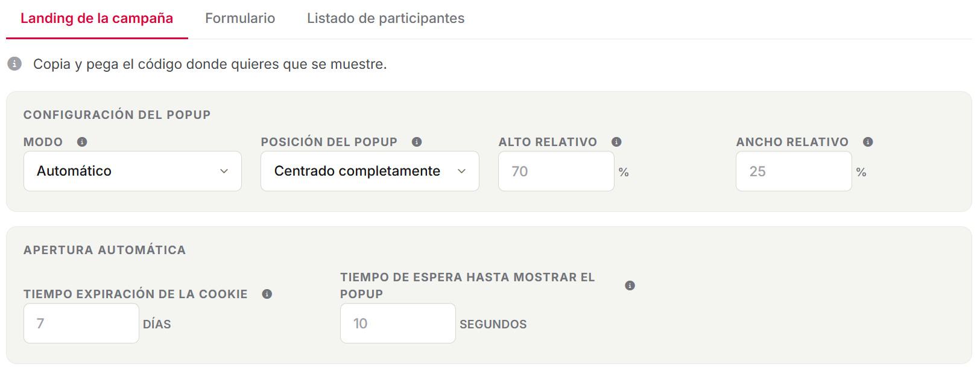Open the Modo dropdown set to Automático
The width and height of the screenshot is (980, 370).
[133, 171]
